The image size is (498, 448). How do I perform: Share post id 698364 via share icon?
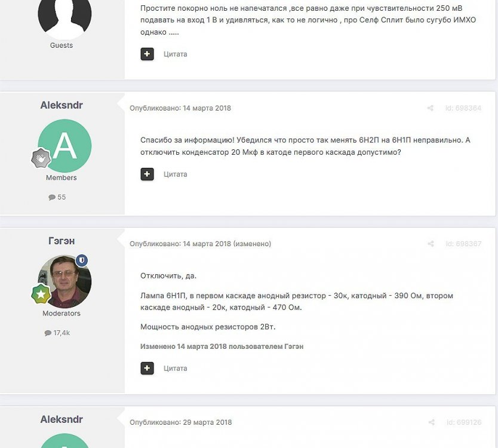point(431,108)
